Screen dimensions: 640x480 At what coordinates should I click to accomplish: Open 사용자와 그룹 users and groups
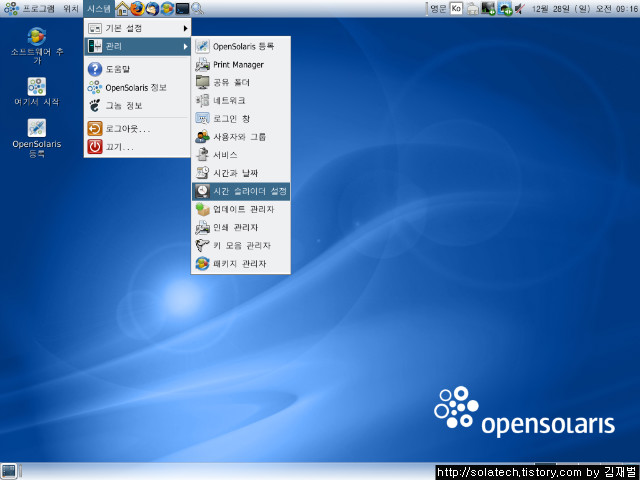(x=241, y=137)
